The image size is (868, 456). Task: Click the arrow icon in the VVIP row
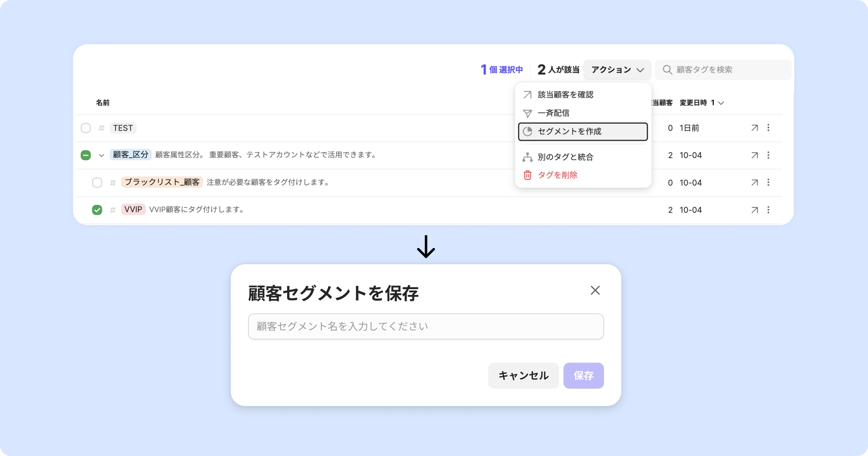tap(754, 210)
